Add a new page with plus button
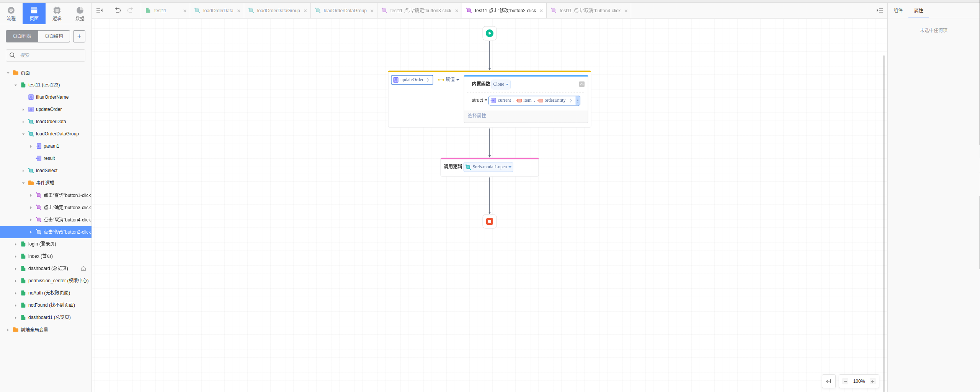This screenshot has height=392, width=980. (x=79, y=36)
